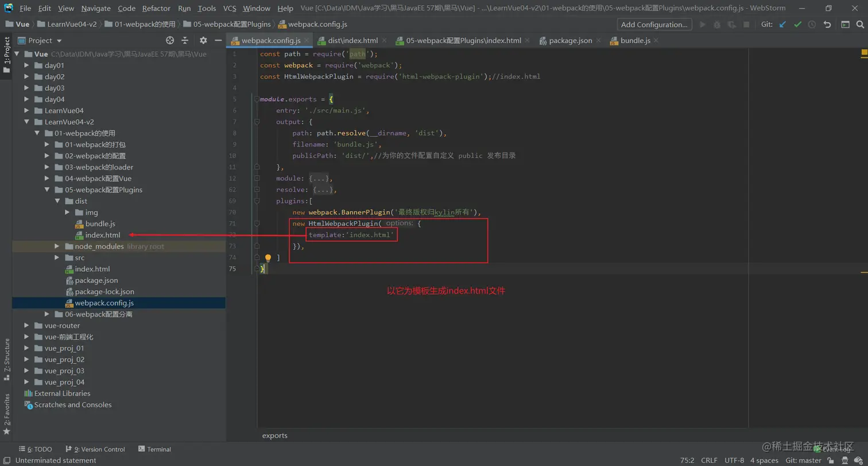Expand the node_modules folder

(57, 246)
